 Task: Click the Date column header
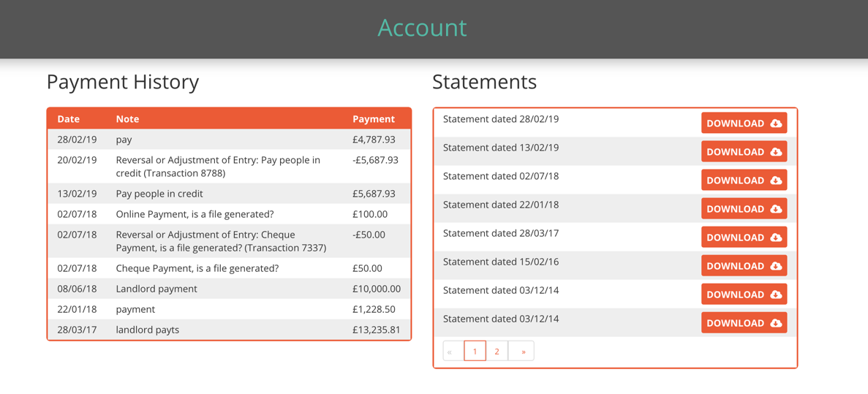click(x=69, y=119)
